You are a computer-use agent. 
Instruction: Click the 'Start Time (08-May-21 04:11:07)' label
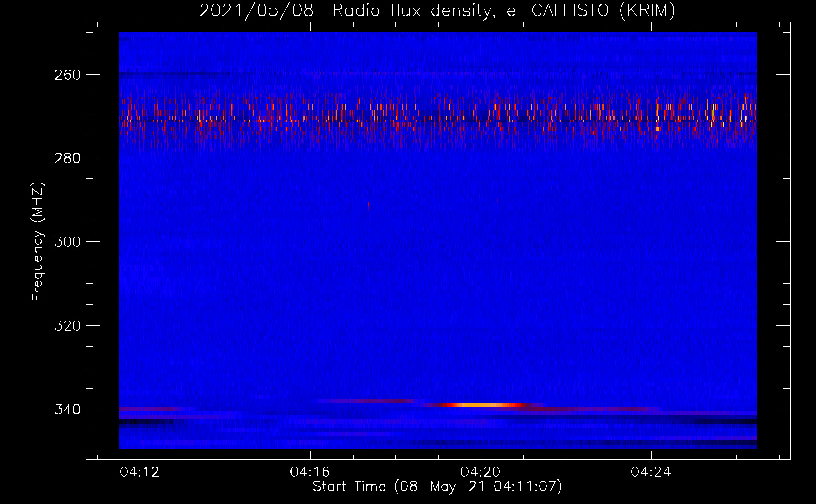click(x=437, y=487)
